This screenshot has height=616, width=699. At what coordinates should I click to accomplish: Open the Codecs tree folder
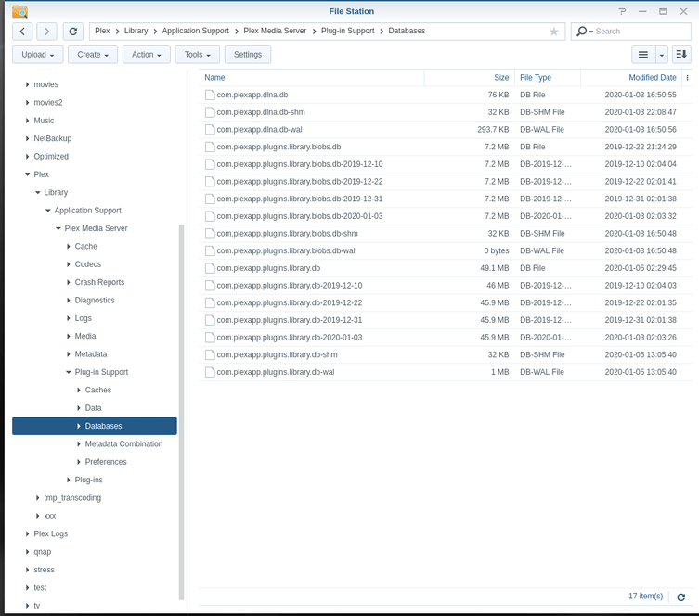[x=88, y=264]
